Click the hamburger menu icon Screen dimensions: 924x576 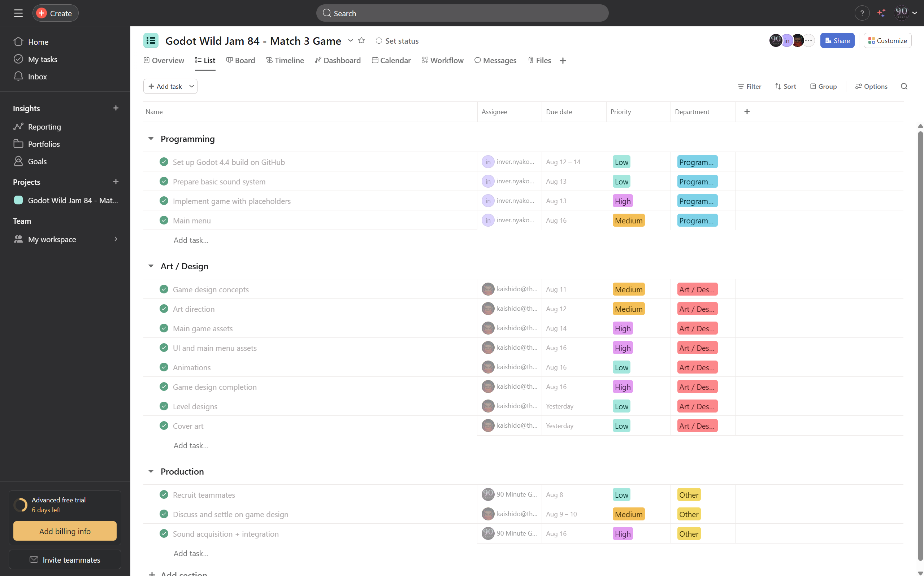click(x=18, y=13)
